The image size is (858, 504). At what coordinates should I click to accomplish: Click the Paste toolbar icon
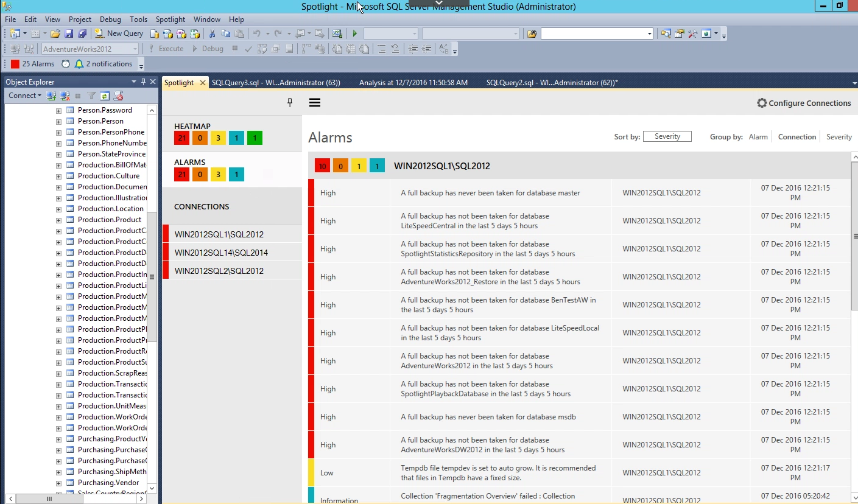point(239,33)
